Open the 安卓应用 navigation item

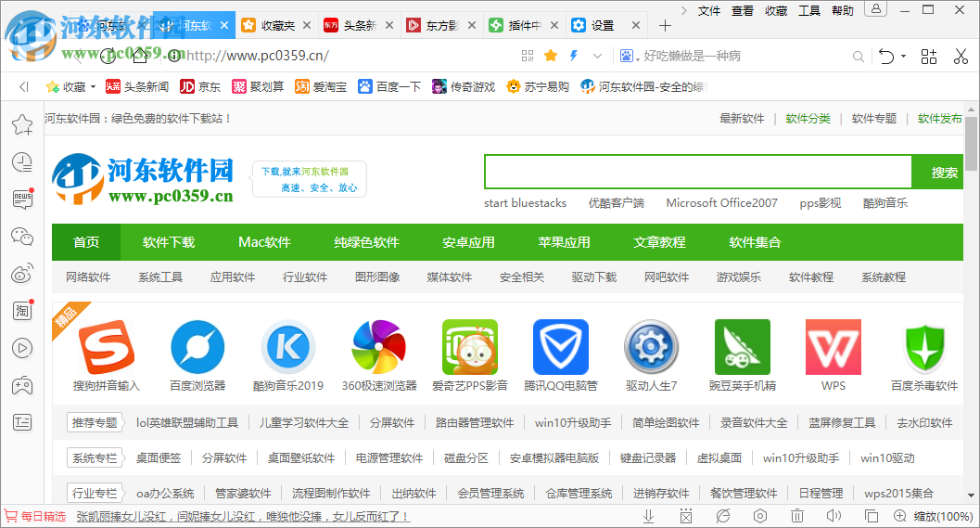click(x=469, y=242)
